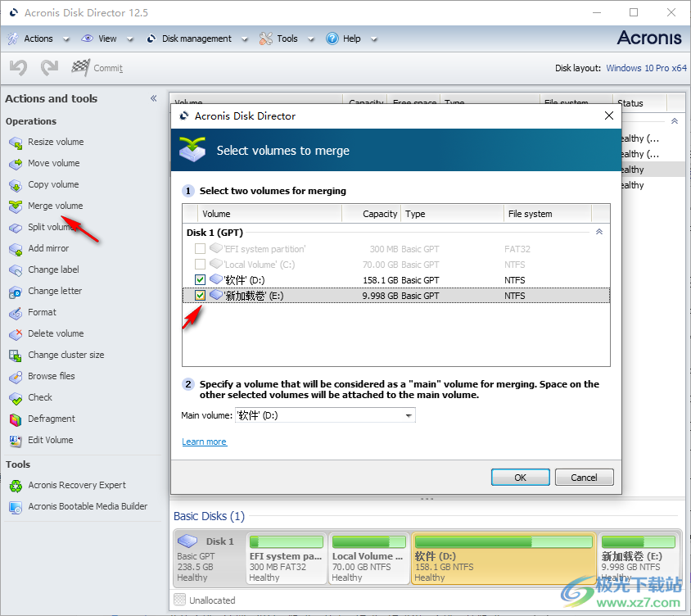Toggle the Local Volume (C:) checkbox

(200, 265)
